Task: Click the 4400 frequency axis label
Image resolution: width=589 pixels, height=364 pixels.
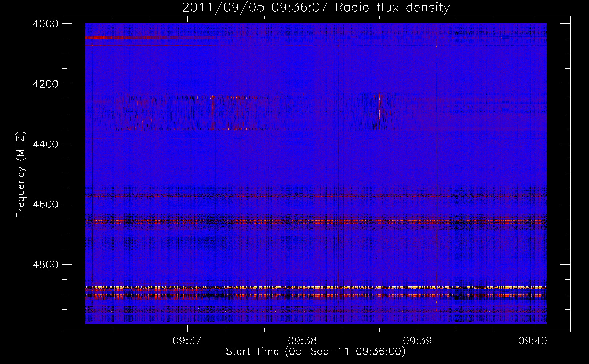Action: [x=46, y=144]
